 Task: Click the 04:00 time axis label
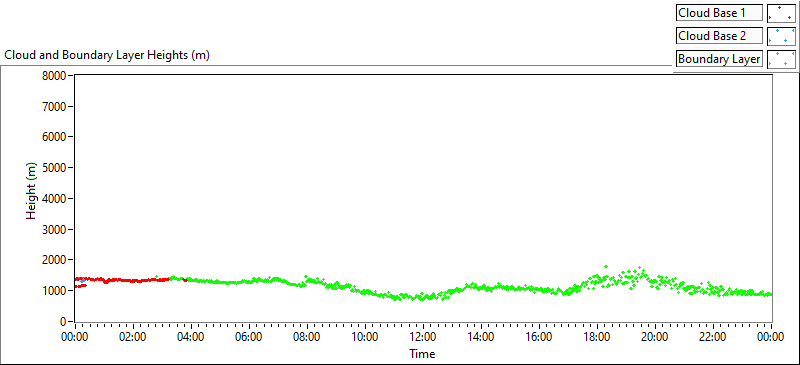[x=191, y=337]
